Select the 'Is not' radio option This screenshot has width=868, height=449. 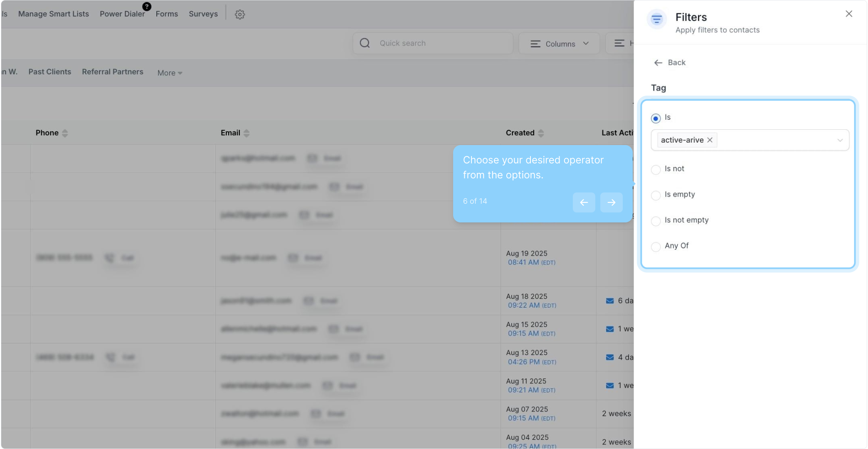[x=656, y=170]
